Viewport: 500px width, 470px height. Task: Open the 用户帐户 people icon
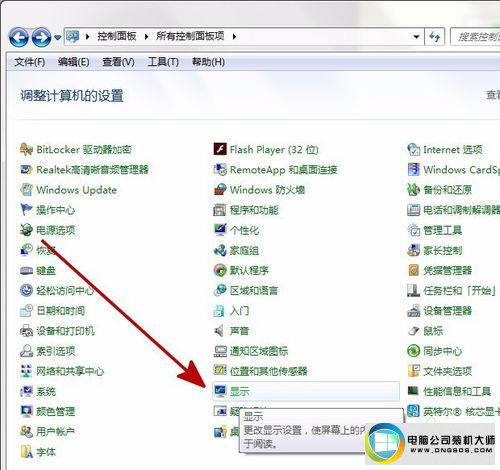26,432
